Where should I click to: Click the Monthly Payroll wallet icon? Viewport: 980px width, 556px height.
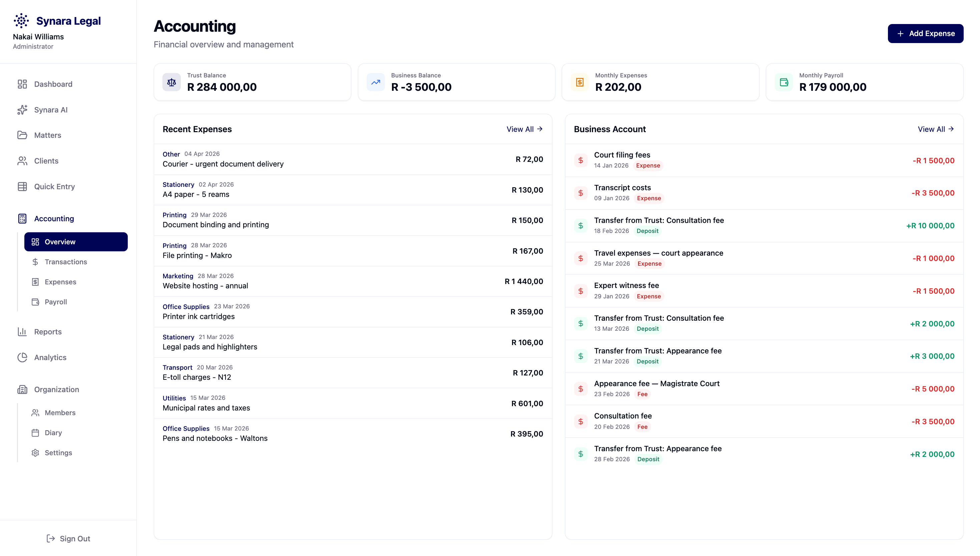(784, 82)
